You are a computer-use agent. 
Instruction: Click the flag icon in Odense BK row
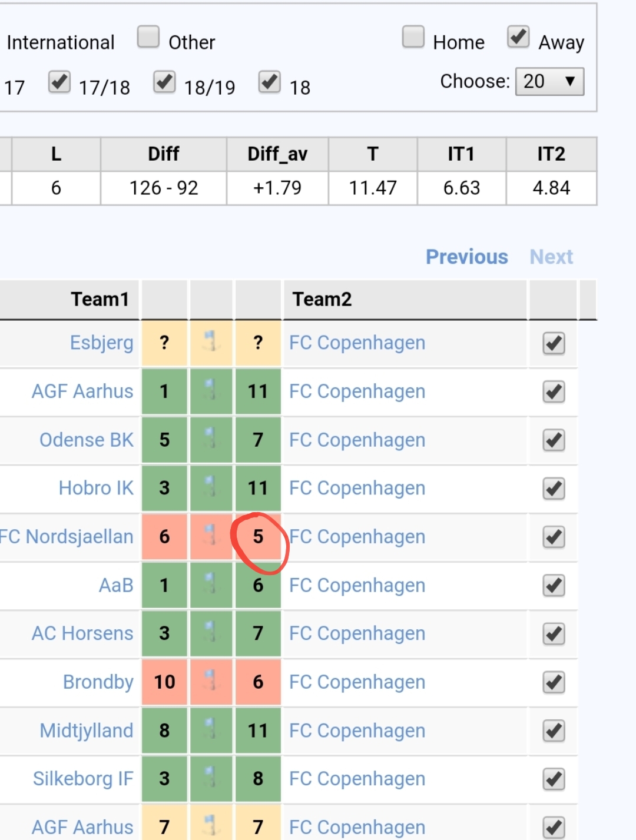tap(211, 439)
